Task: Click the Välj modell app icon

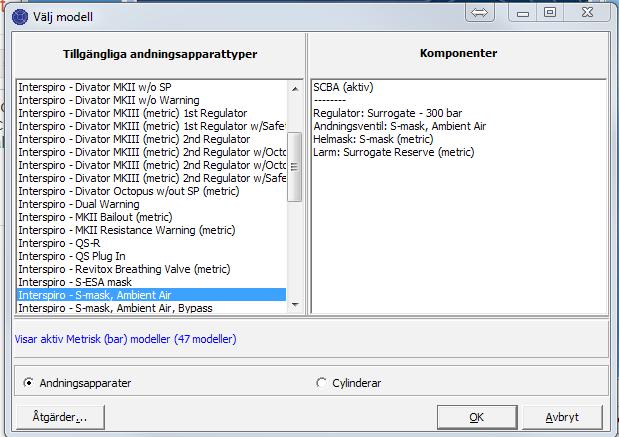Action: click(x=20, y=17)
